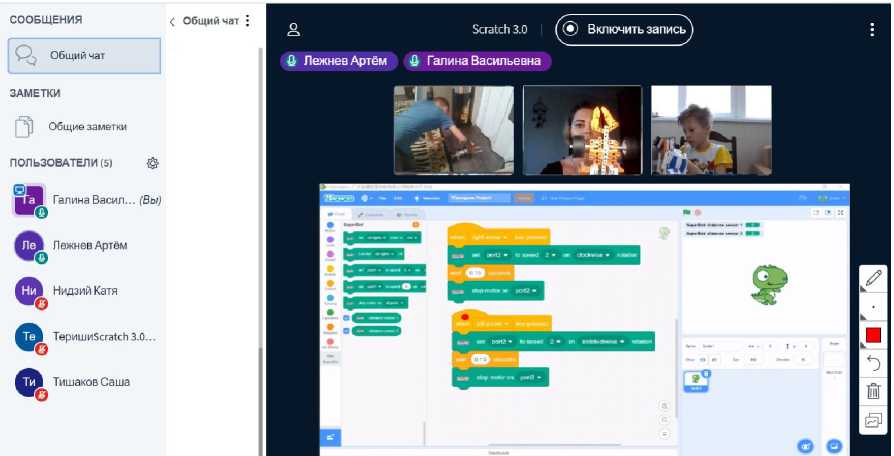
Task: Select Operators block category
Action: 330,314
